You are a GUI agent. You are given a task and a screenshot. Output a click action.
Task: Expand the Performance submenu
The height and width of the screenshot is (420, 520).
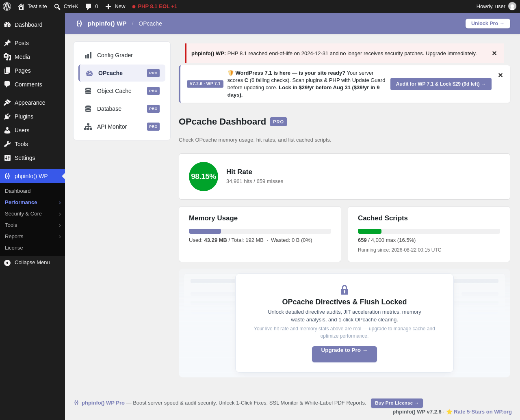point(60,202)
